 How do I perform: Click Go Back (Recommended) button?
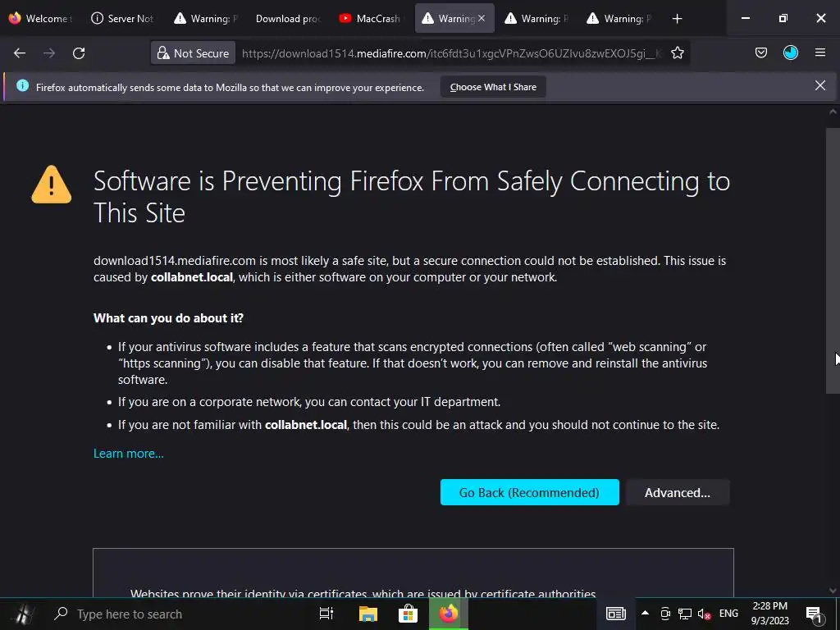pyautogui.click(x=529, y=492)
